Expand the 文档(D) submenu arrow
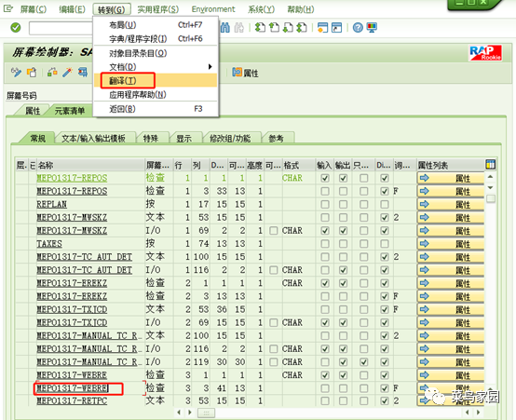 (x=210, y=67)
